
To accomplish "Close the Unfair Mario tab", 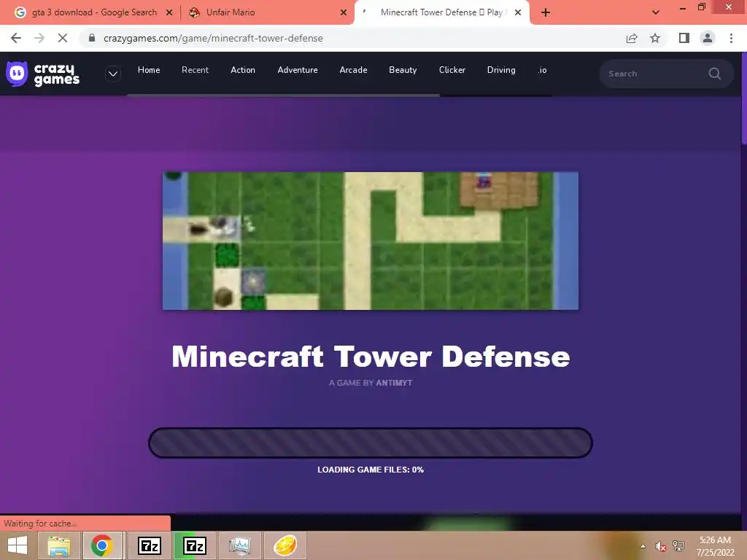I will pyautogui.click(x=344, y=12).
